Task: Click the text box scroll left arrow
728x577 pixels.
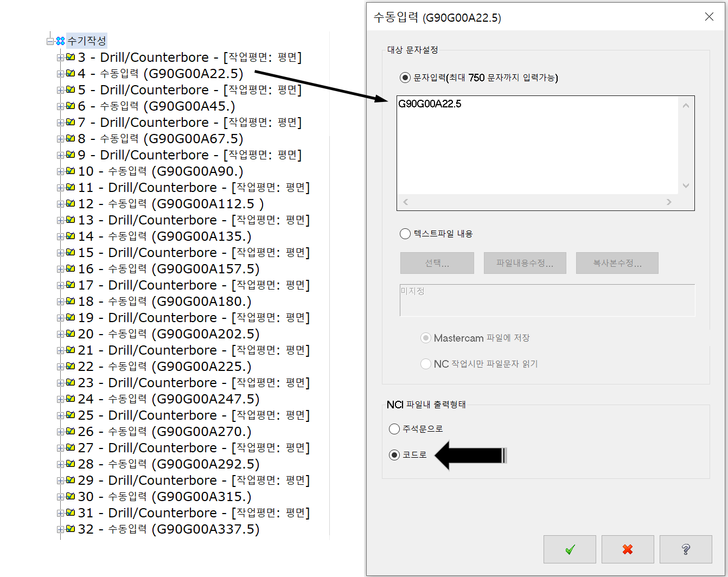Action: coord(405,202)
